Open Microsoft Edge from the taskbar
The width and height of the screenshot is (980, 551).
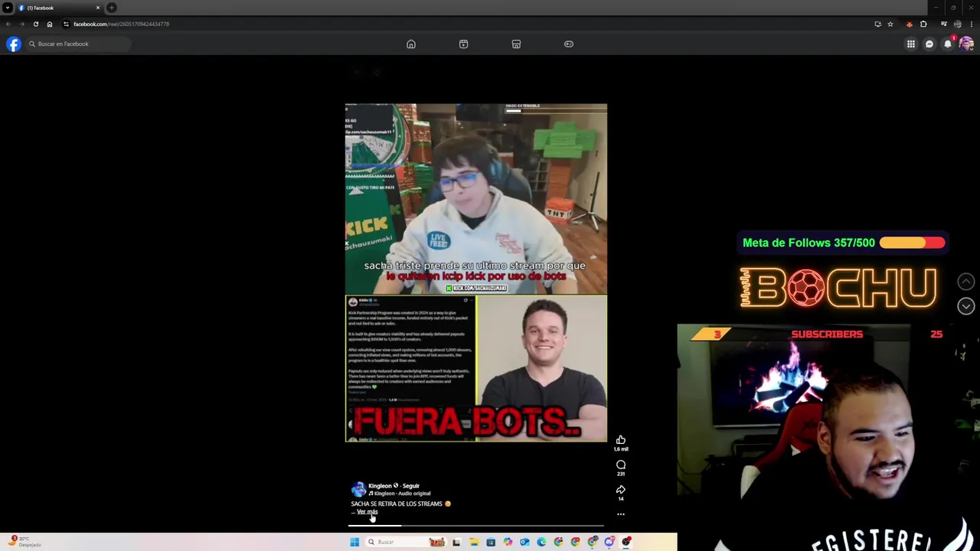pos(541,542)
